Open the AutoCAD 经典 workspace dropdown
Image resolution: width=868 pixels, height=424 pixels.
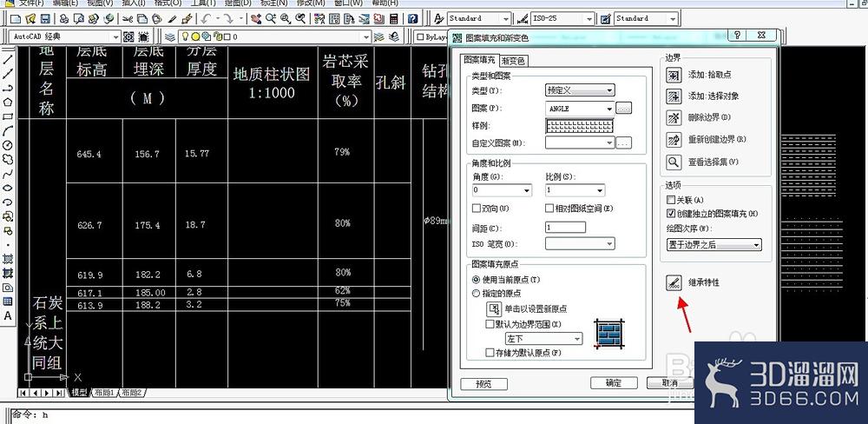pos(65,37)
